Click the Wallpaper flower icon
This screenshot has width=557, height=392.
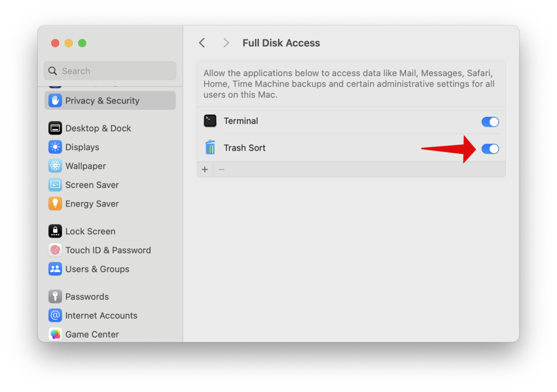click(x=55, y=166)
